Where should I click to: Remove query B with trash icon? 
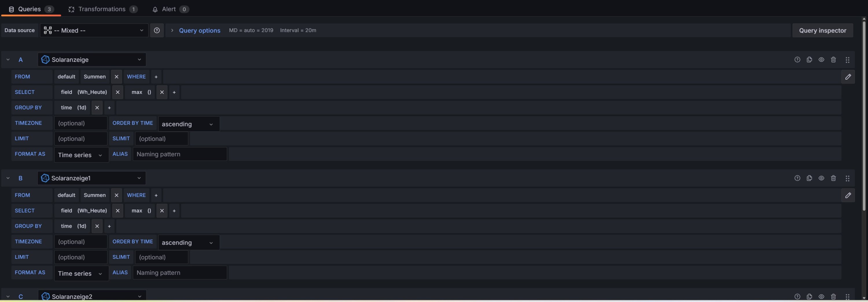pyautogui.click(x=833, y=178)
